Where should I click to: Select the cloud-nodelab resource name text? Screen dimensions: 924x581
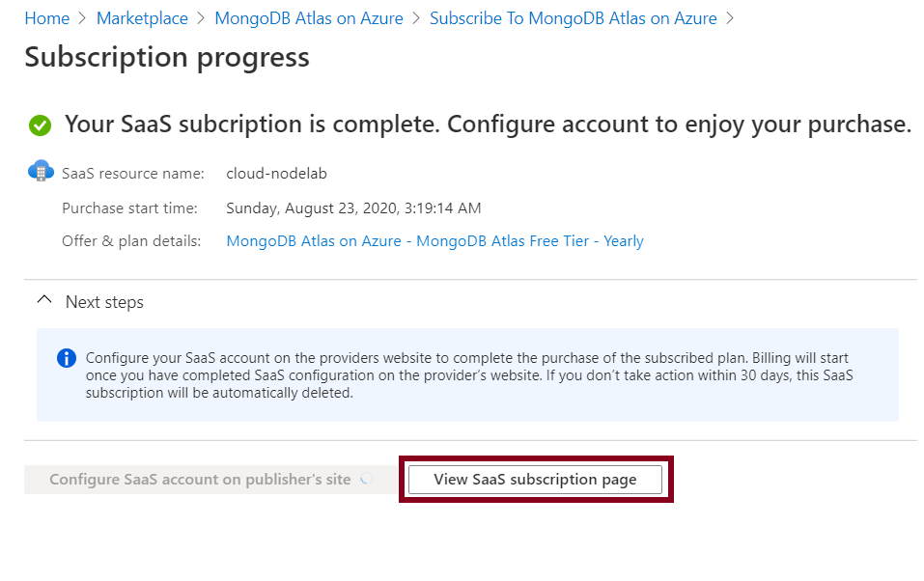click(276, 174)
